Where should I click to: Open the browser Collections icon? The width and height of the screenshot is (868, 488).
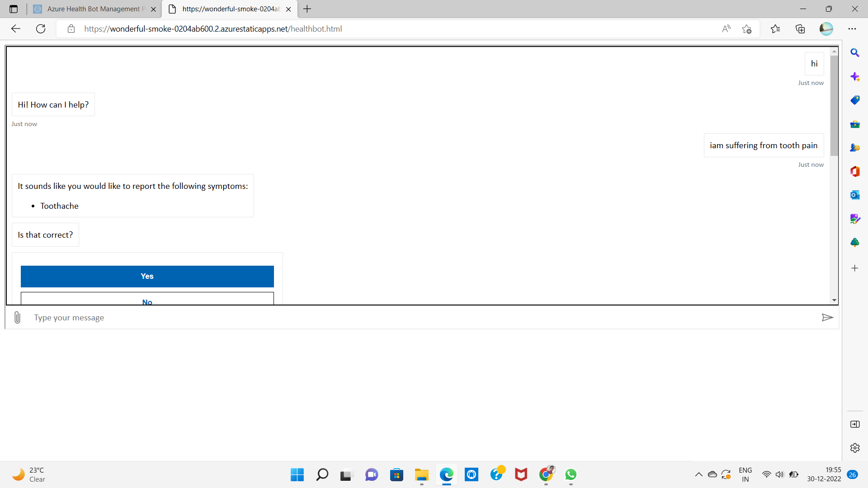point(800,29)
